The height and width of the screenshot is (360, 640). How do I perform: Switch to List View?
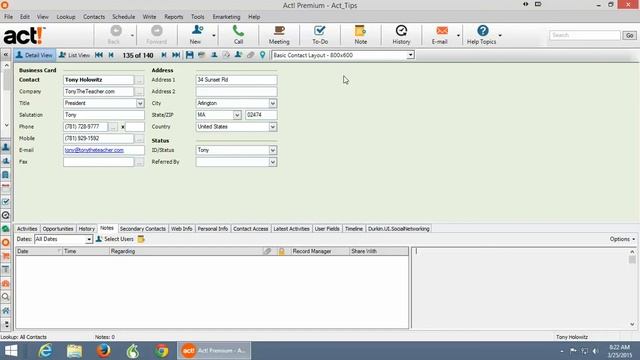74,55
